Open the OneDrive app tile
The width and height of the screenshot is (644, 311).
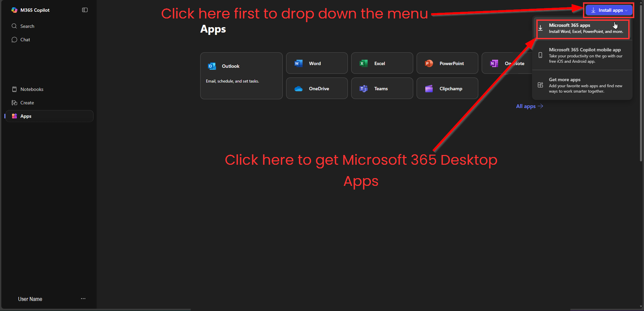click(x=317, y=88)
